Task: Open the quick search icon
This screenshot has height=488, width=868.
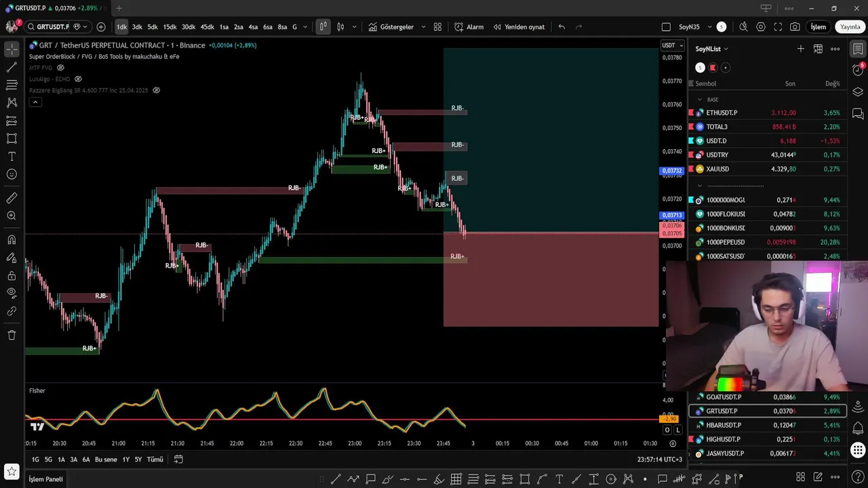Action: (x=743, y=27)
